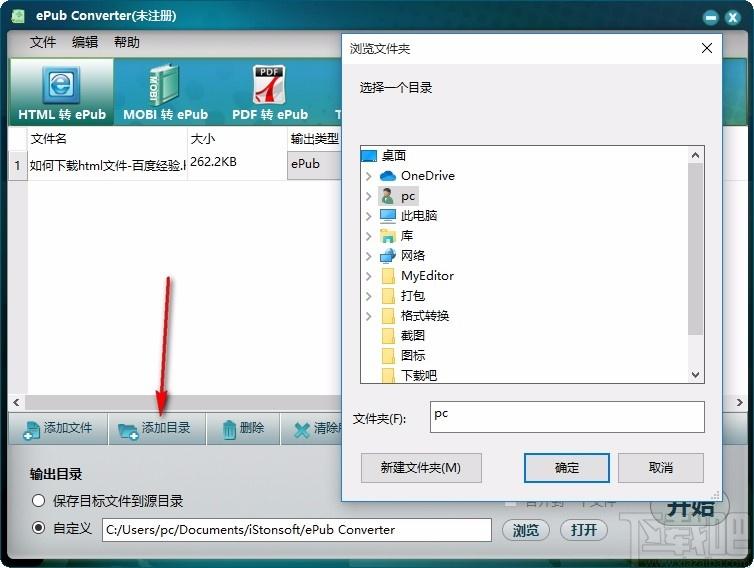Click the 文件夹(F) input field

click(x=567, y=417)
